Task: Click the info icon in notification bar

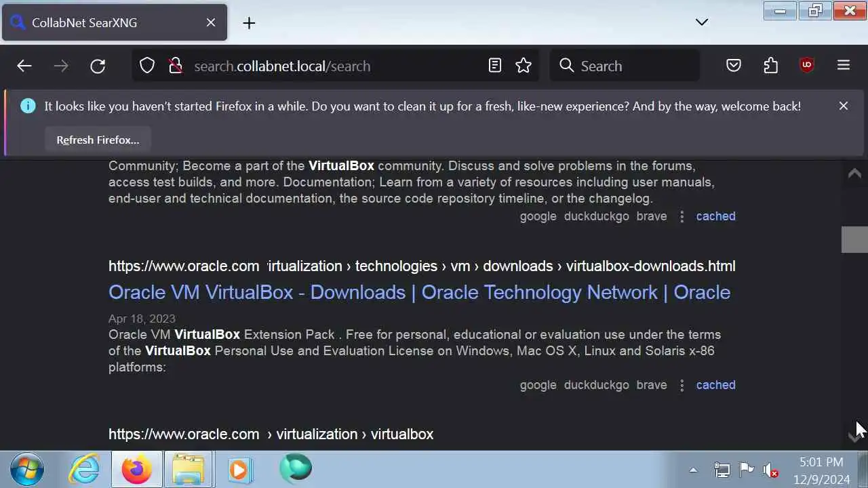Action: click(x=28, y=106)
